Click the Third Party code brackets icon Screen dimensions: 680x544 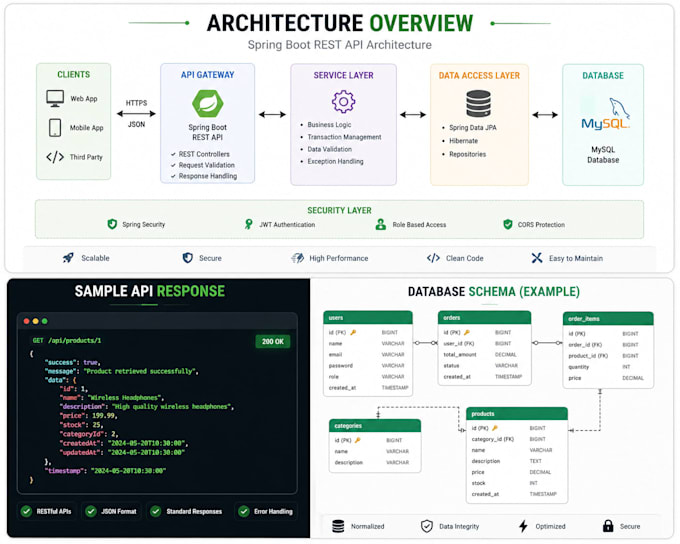coord(55,157)
